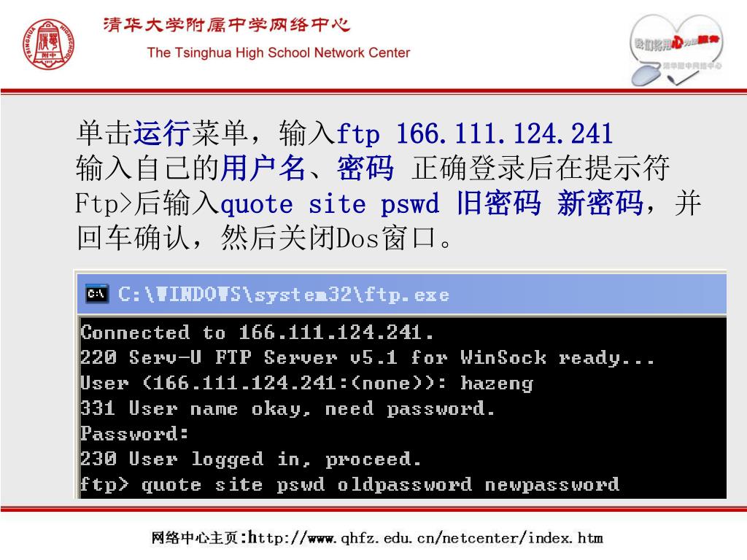Click the ftp.exe window title bar

pos(402,295)
